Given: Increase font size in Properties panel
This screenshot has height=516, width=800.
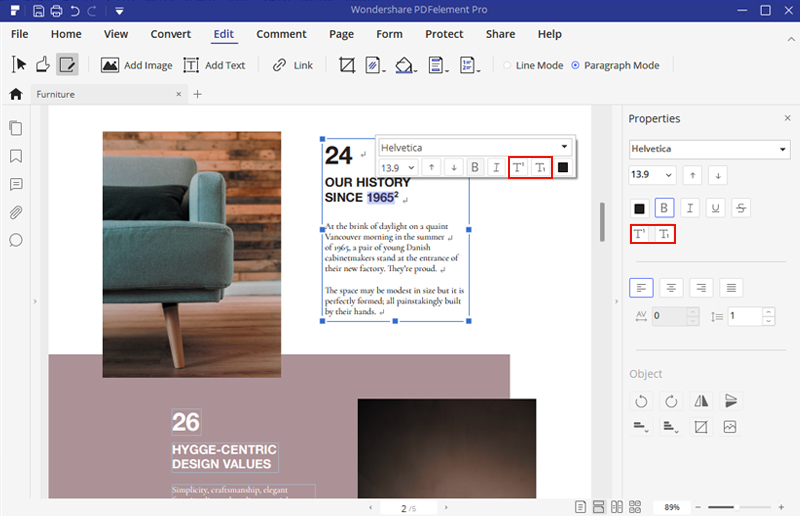Looking at the screenshot, I should tap(692, 175).
